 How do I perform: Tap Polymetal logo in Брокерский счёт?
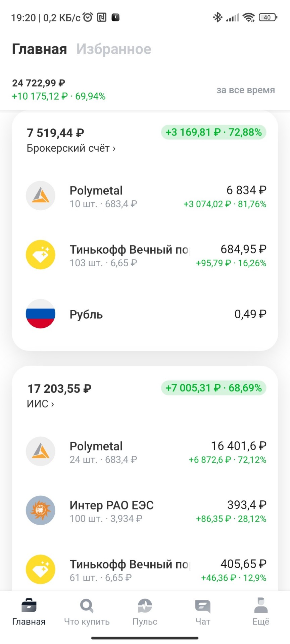[41, 196]
